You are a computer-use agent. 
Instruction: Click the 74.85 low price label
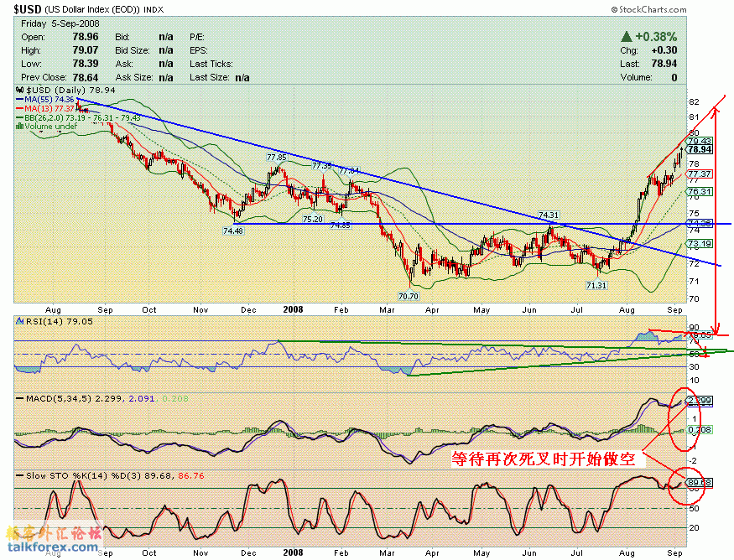[341, 225]
